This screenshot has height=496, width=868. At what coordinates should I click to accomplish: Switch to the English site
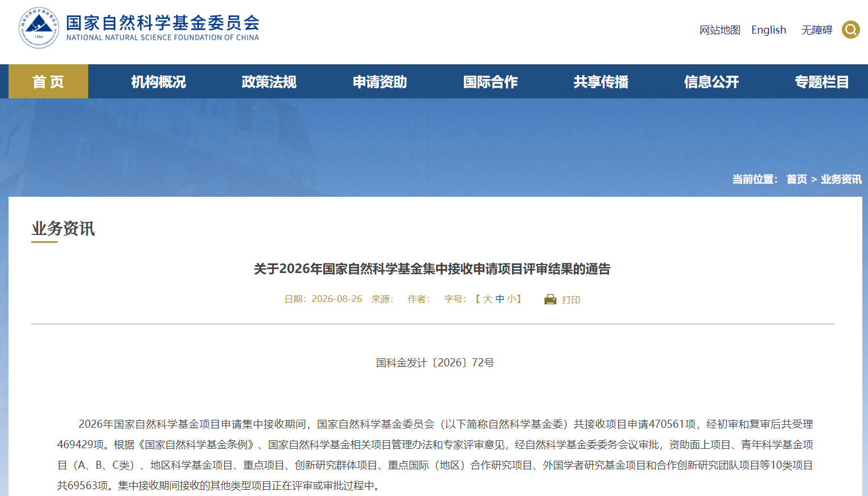coord(768,30)
